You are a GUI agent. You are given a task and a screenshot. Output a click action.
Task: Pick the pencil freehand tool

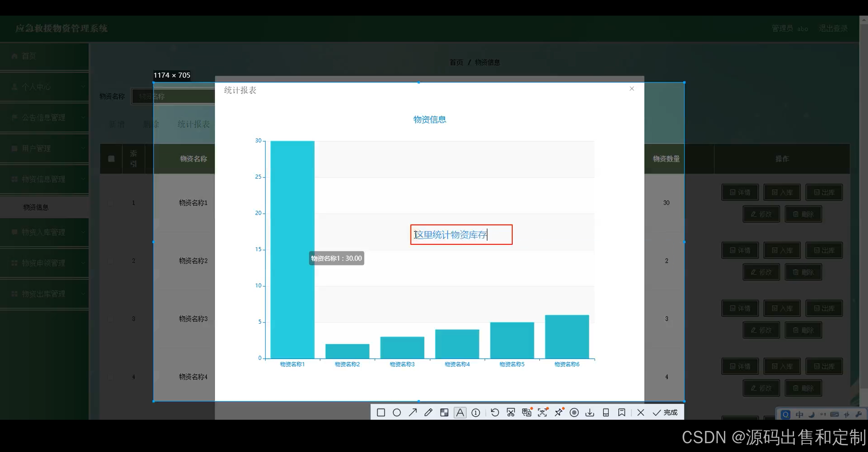coord(428,413)
